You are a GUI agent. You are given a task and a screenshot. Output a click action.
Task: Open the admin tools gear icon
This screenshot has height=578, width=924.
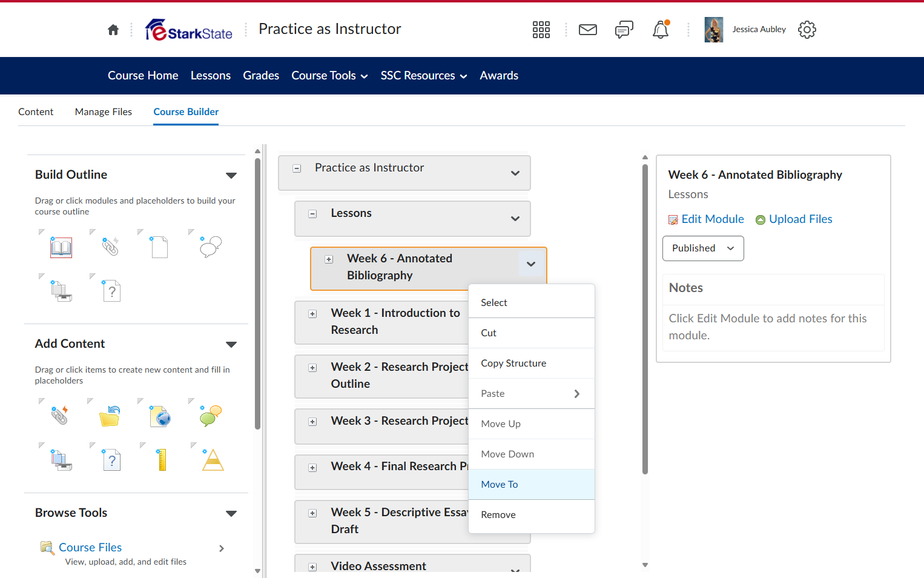[807, 30]
